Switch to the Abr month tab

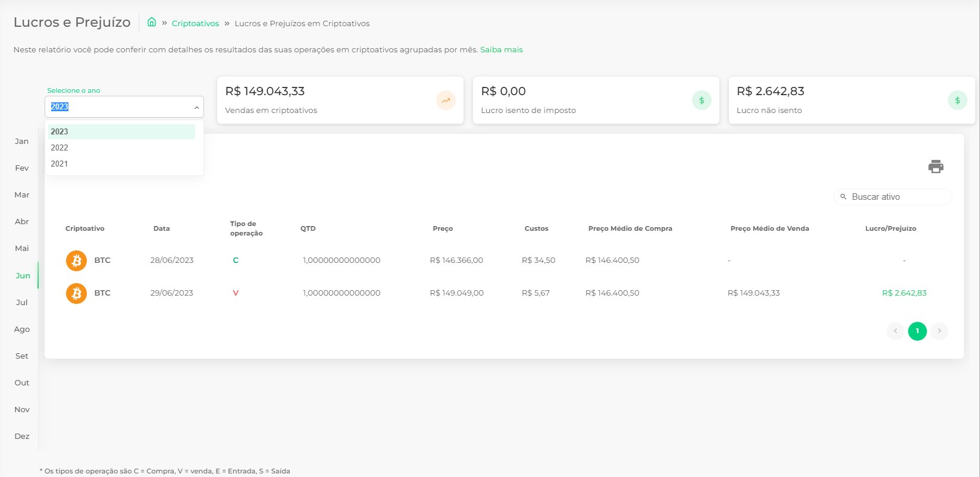click(x=22, y=222)
